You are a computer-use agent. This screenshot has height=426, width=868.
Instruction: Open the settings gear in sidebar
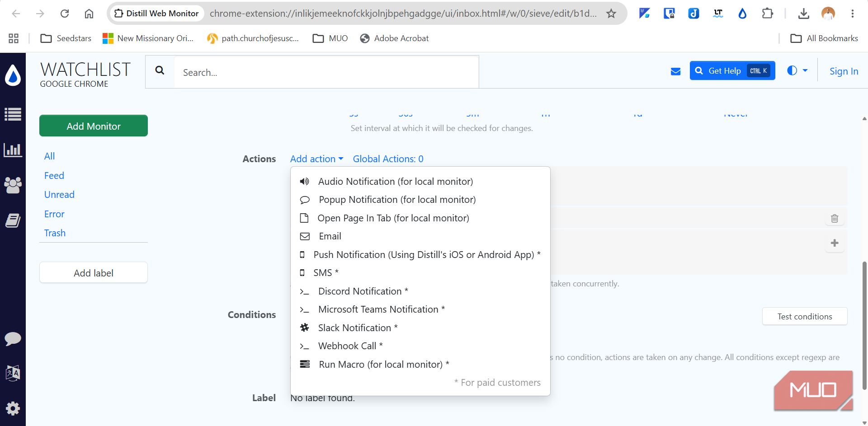13,408
